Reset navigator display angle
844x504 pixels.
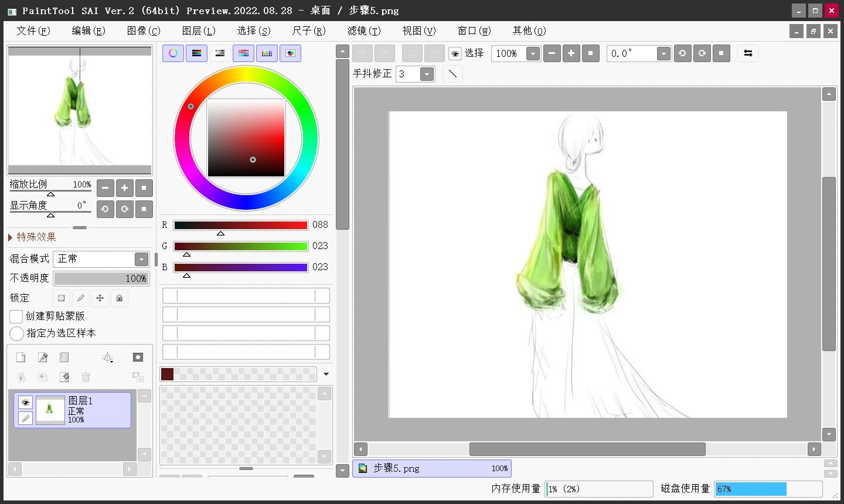pos(144,209)
